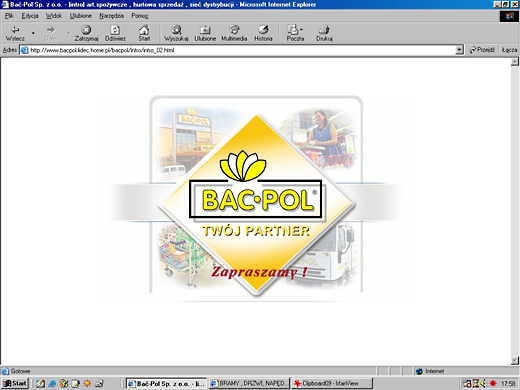This screenshot has height=390, width=520.
Task: Click the Wstecz back arrow icon
Action: [x=15, y=30]
